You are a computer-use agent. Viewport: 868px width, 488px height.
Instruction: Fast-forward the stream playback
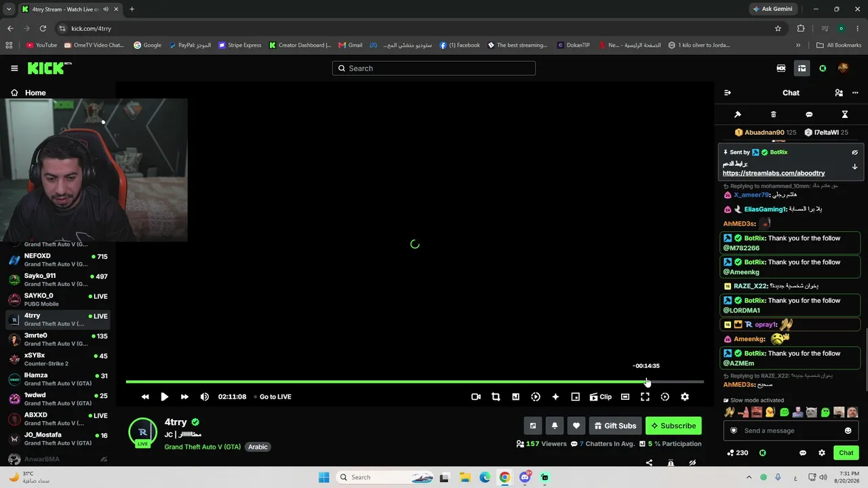pos(184,396)
